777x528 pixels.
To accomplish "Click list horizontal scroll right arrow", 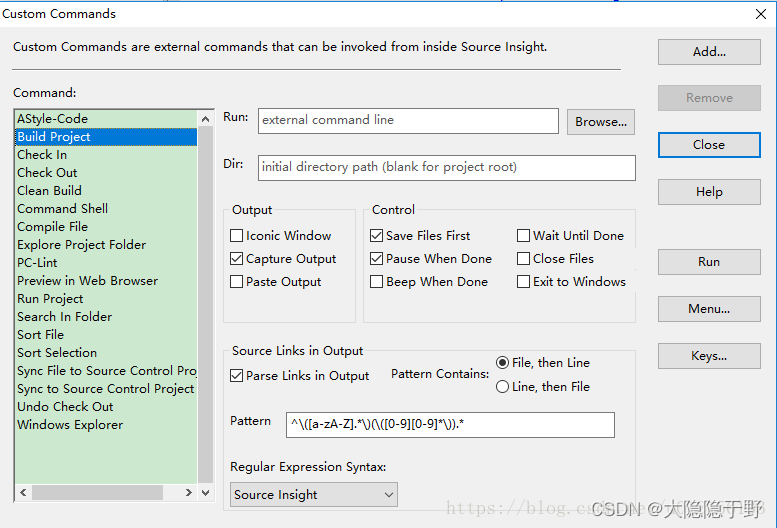I will 188,492.
